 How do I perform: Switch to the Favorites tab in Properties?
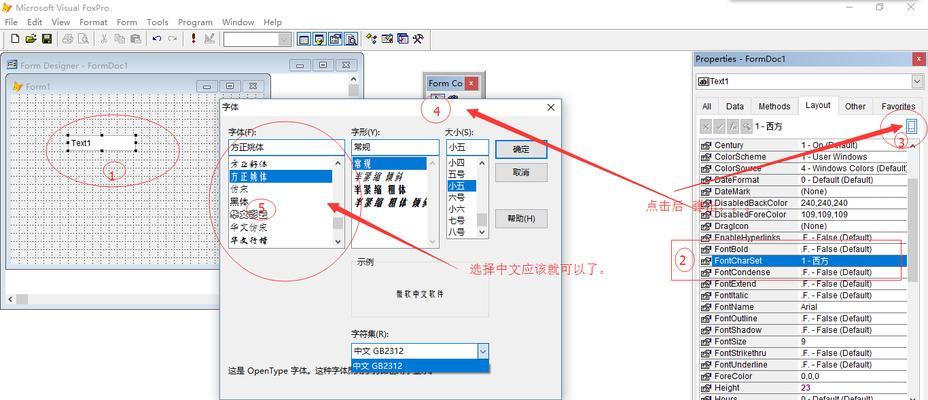point(898,107)
